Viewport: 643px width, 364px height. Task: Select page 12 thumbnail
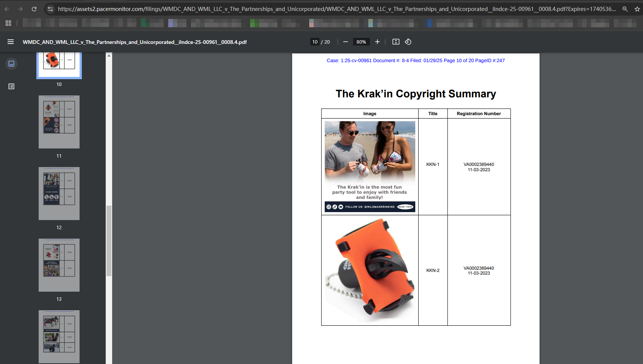click(x=59, y=194)
